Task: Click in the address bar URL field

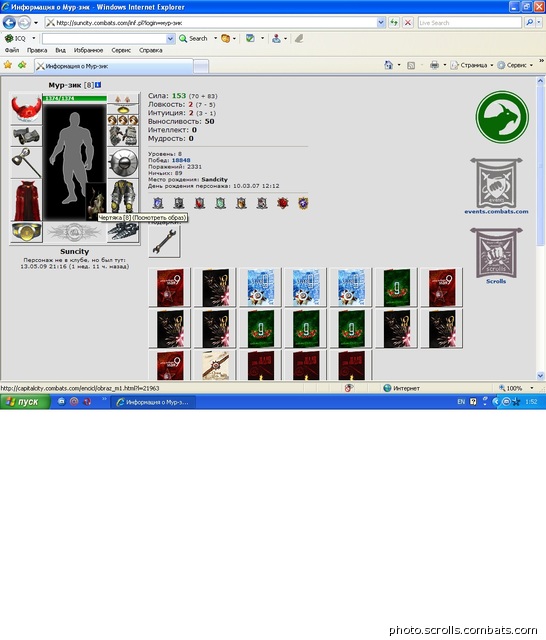Action: coord(212,22)
